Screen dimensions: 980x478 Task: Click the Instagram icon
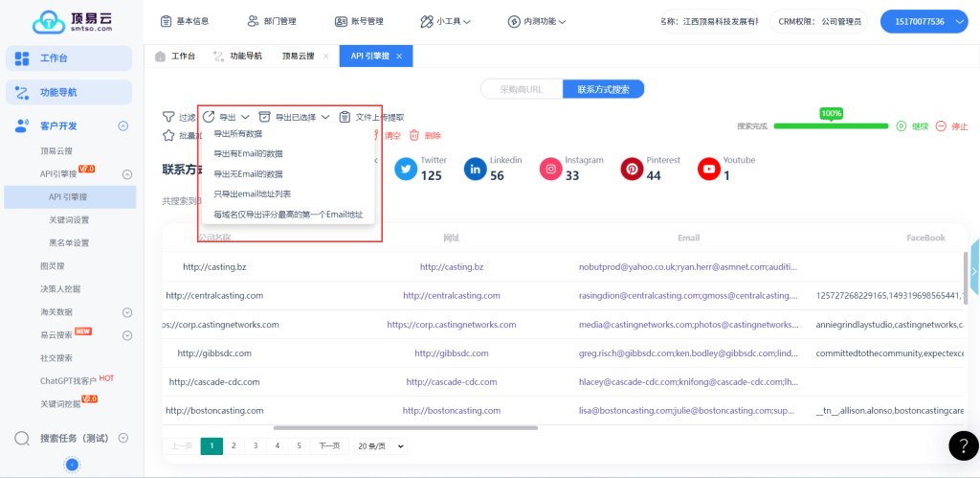click(x=550, y=170)
